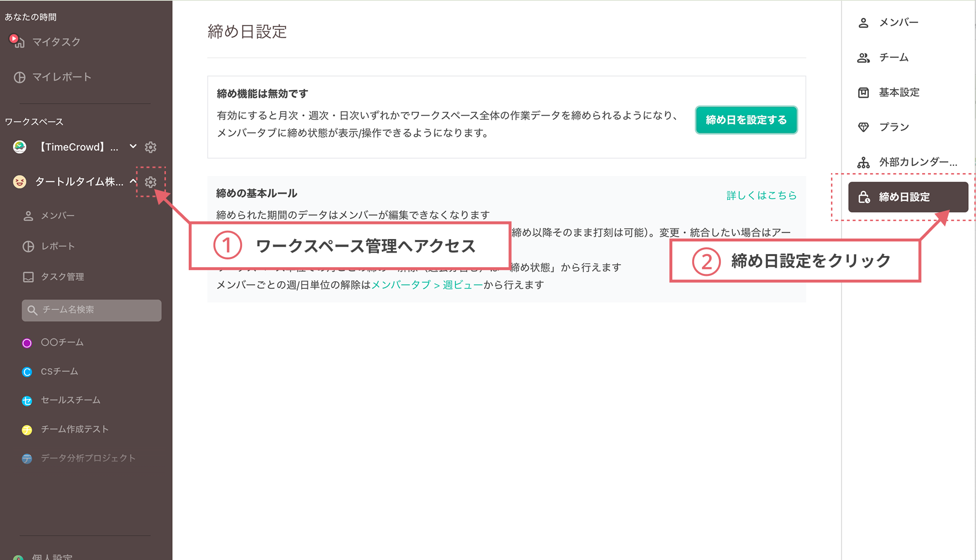976x560 pixels.
Task: Open メンバー under the workspace in sidebar
Action: coord(57,216)
